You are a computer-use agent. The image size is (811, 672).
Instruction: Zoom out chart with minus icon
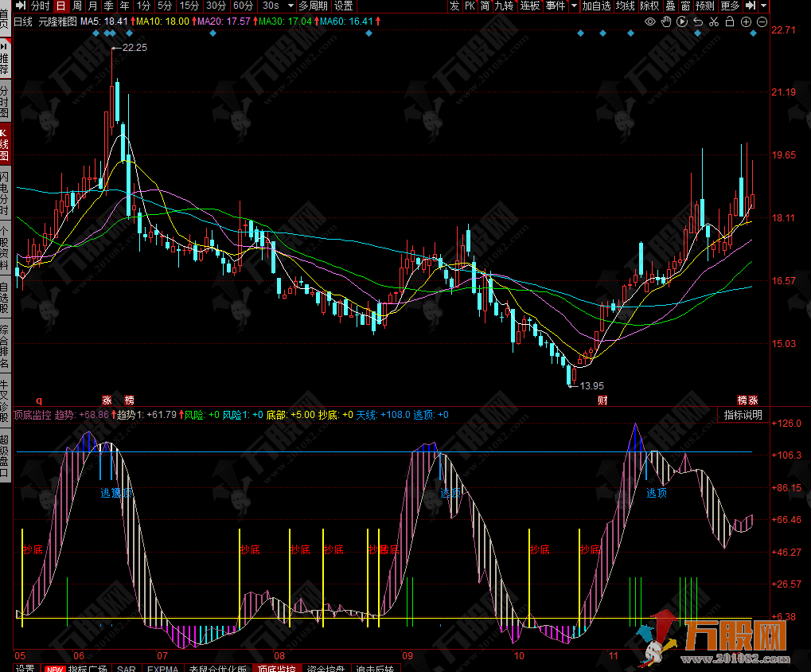pyautogui.click(x=762, y=21)
